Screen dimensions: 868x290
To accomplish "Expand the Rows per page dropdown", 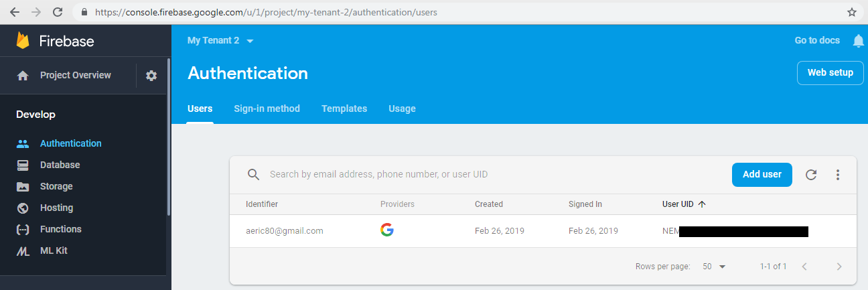I will (715, 267).
